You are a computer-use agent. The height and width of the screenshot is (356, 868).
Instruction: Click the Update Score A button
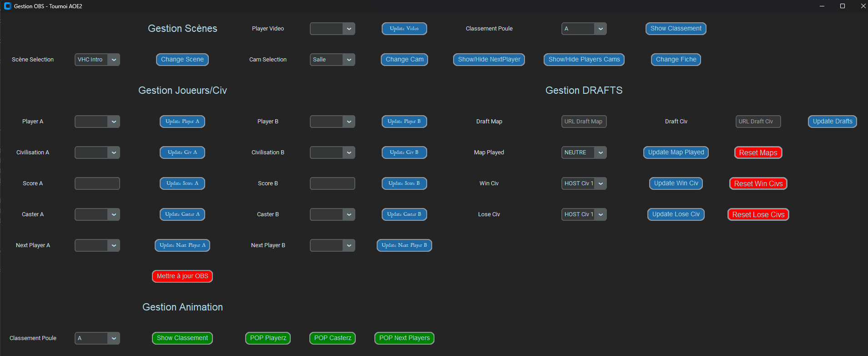point(182,183)
